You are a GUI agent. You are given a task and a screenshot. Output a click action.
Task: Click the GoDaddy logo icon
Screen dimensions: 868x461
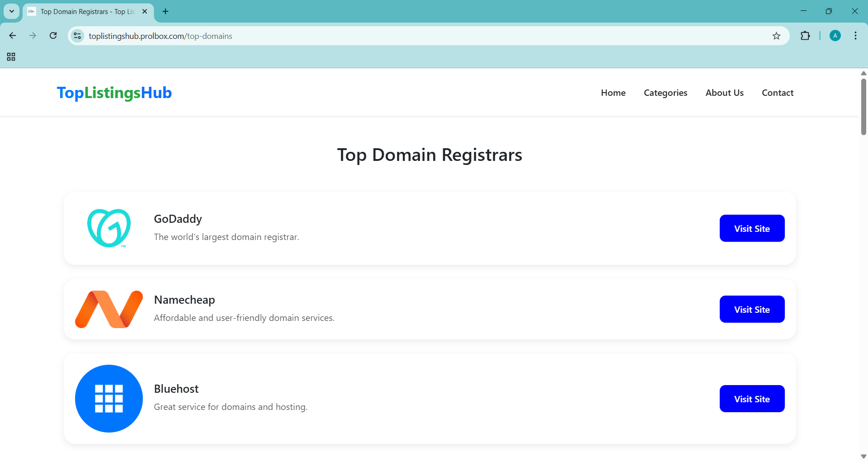(109, 228)
